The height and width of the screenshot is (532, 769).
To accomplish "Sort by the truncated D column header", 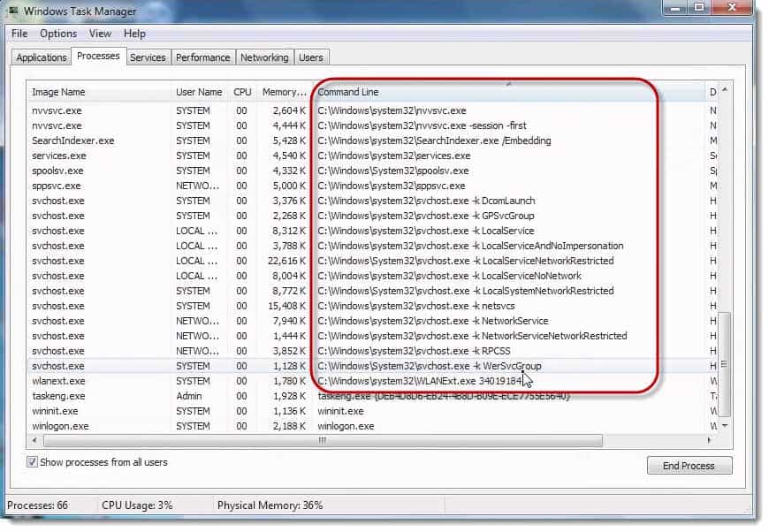I will [712, 92].
